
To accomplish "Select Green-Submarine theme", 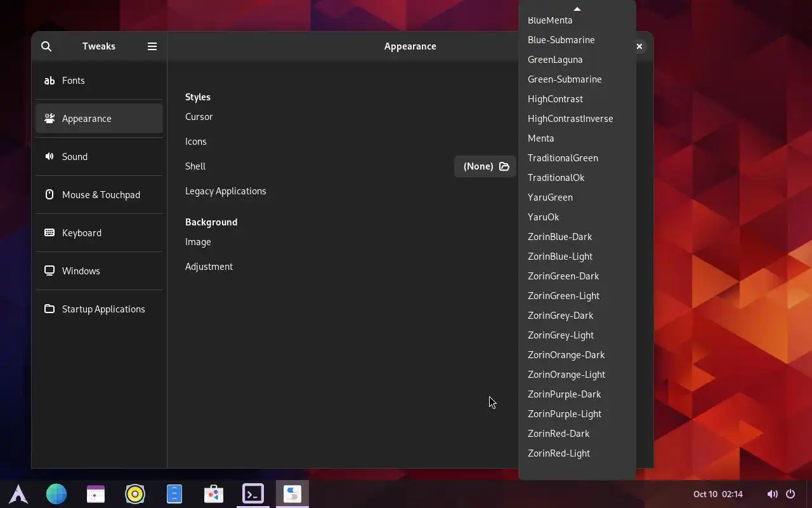I will coord(577,79).
